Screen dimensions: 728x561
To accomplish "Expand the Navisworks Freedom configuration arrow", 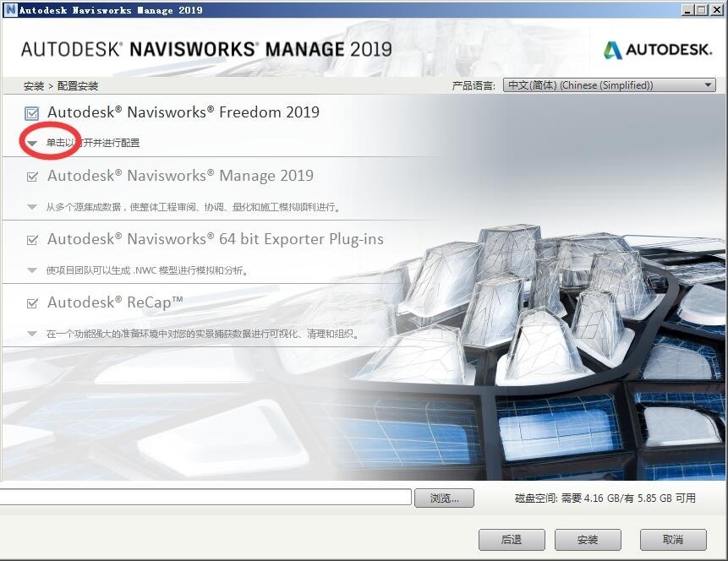I will click(x=32, y=144).
